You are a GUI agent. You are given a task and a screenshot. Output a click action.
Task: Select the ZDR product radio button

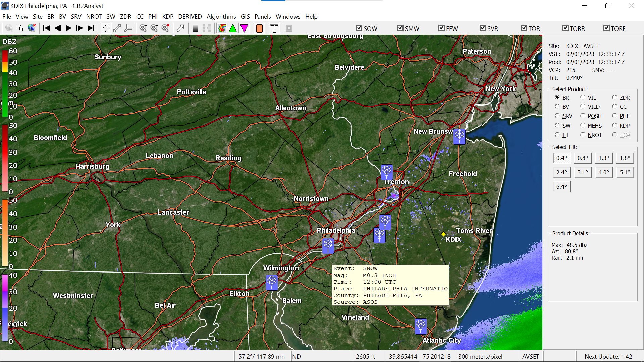pos(614,97)
